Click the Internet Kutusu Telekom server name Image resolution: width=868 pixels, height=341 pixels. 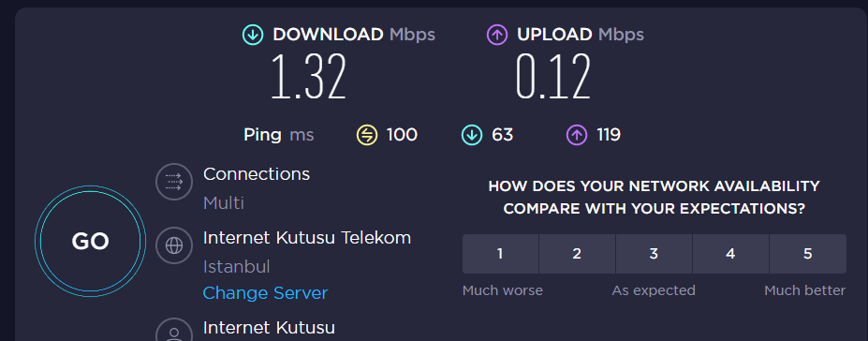[307, 238]
